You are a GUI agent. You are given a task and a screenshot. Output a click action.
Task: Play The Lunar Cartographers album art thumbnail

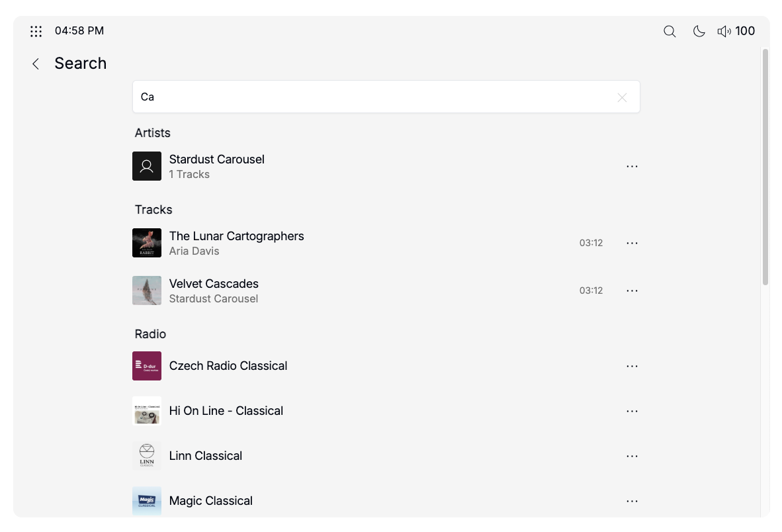pos(147,243)
